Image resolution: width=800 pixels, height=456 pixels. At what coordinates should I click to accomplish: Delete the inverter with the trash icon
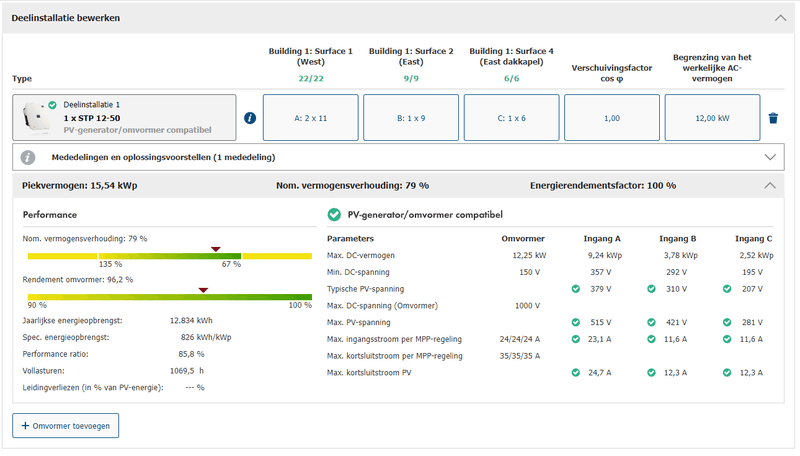(773, 118)
